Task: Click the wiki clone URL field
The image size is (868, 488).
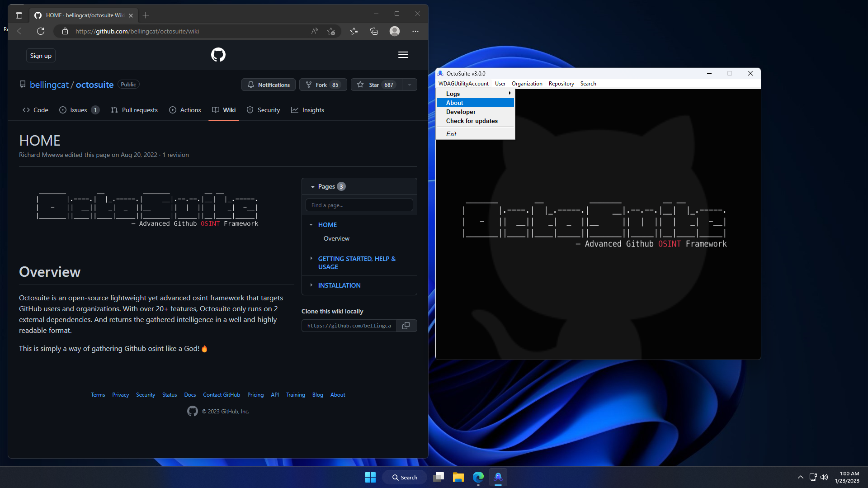Action: pos(349,326)
